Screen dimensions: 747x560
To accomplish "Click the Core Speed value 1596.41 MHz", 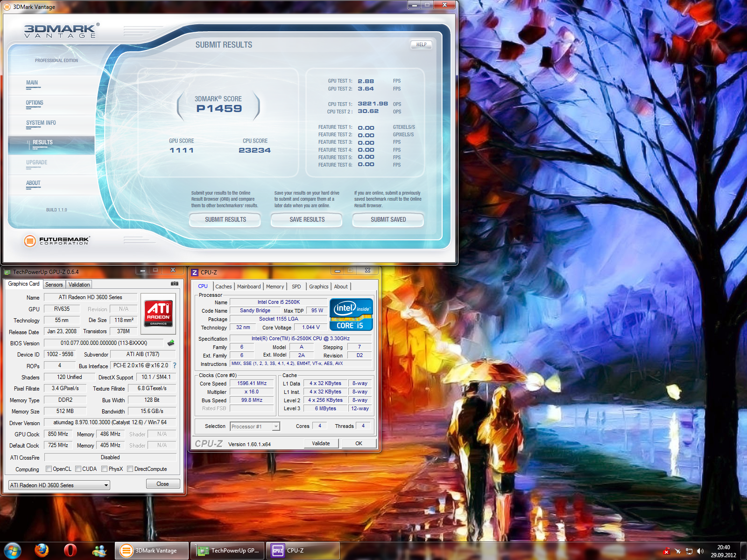I will (x=252, y=383).
